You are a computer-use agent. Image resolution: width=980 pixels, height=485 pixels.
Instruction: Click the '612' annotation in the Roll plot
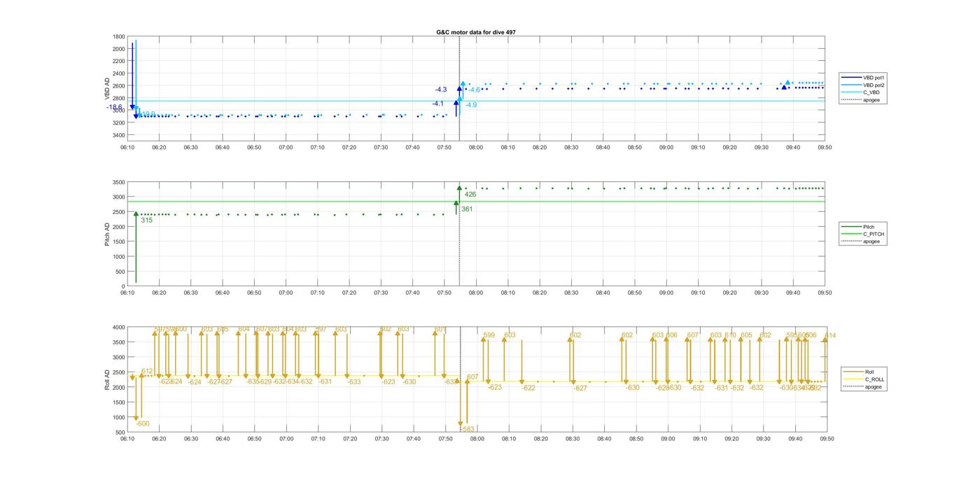[x=147, y=372]
